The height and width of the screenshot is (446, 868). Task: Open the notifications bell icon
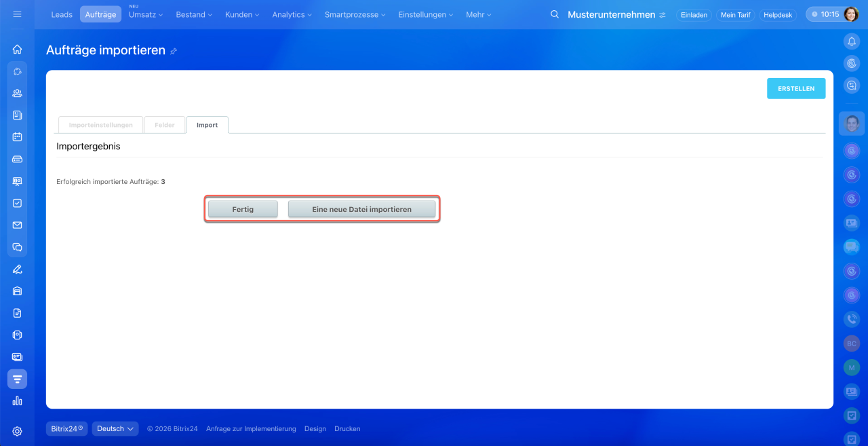point(852,41)
